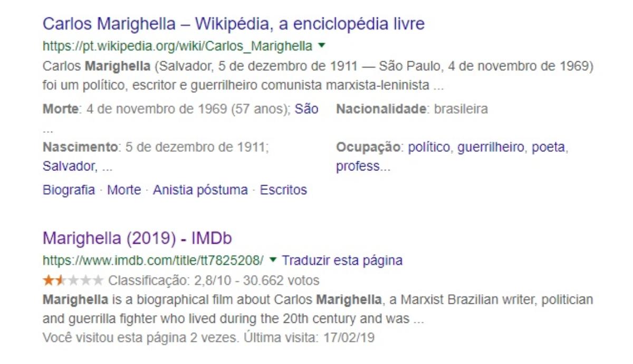
Task: Open the Morte sitelink next to Biografia
Action: pyautogui.click(x=124, y=190)
